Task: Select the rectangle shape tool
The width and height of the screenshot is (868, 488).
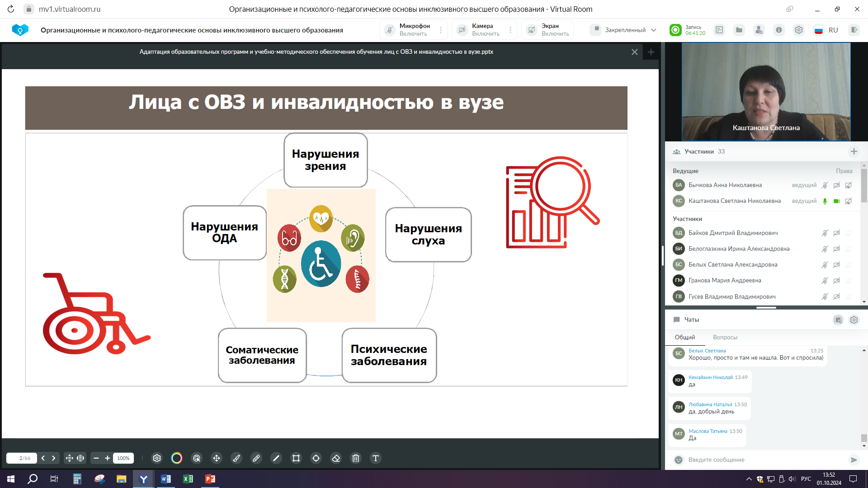Action: click(296, 458)
